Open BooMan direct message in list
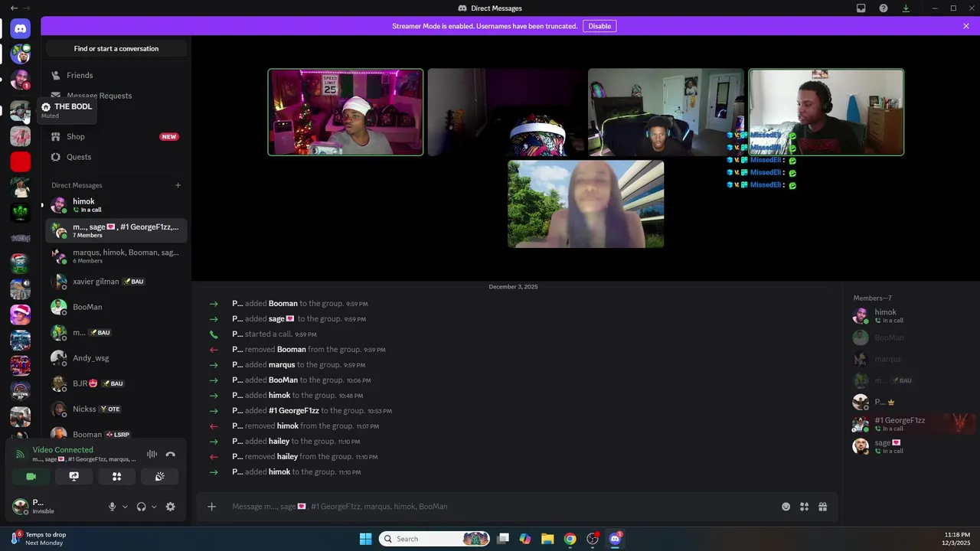980x551 pixels. tap(116, 307)
